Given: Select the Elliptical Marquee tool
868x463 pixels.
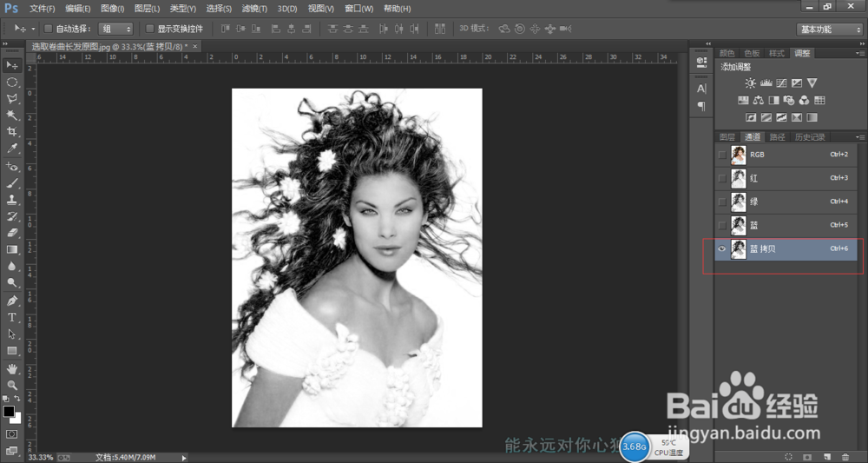Looking at the screenshot, I should click(12, 83).
